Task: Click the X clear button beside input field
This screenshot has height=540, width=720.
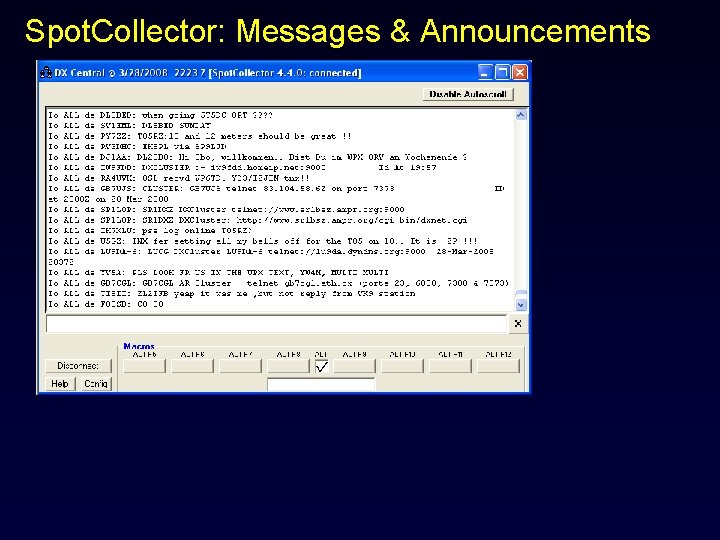Action: (518, 324)
